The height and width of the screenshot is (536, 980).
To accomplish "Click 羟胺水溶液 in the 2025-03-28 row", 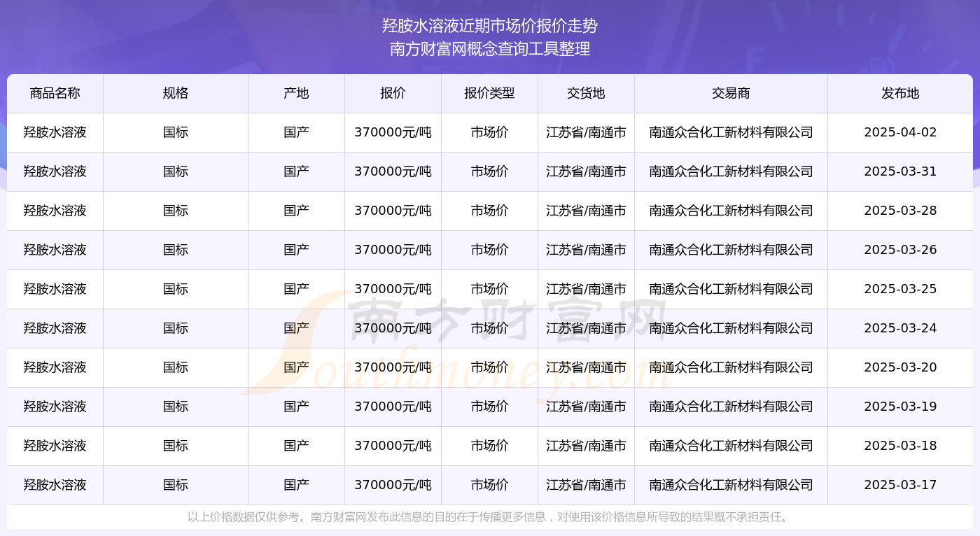I will [x=55, y=211].
